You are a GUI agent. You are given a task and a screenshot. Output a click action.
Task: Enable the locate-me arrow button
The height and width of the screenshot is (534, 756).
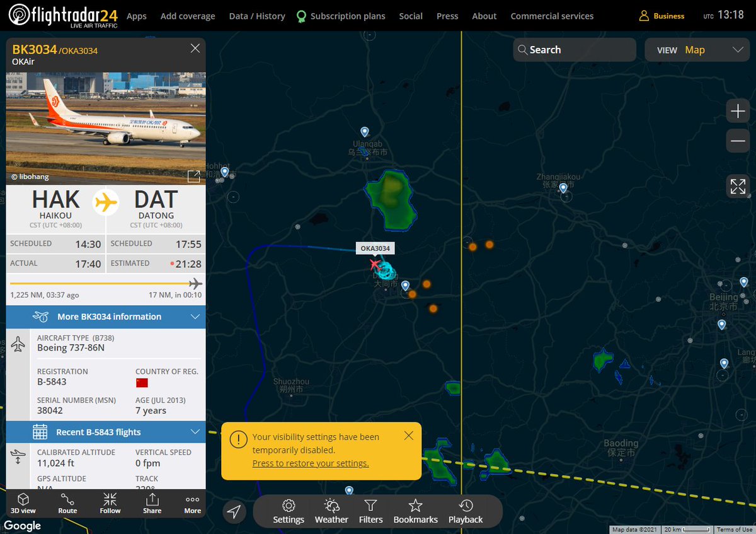point(234,512)
